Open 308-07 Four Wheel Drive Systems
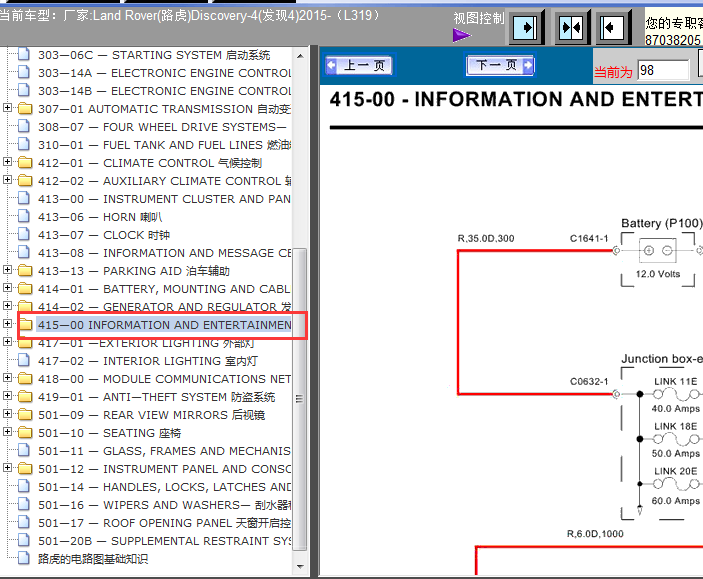The width and height of the screenshot is (703, 579). pos(162,127)
